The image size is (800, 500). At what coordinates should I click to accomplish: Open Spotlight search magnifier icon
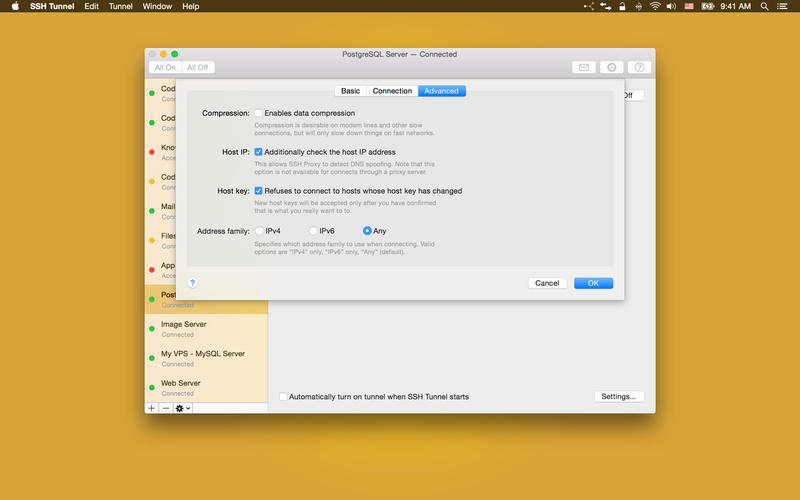[764, 6]
